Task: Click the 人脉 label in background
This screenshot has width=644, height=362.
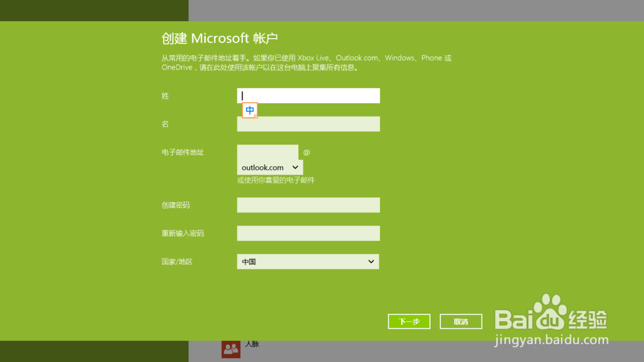Action: (x=252, y=345)
